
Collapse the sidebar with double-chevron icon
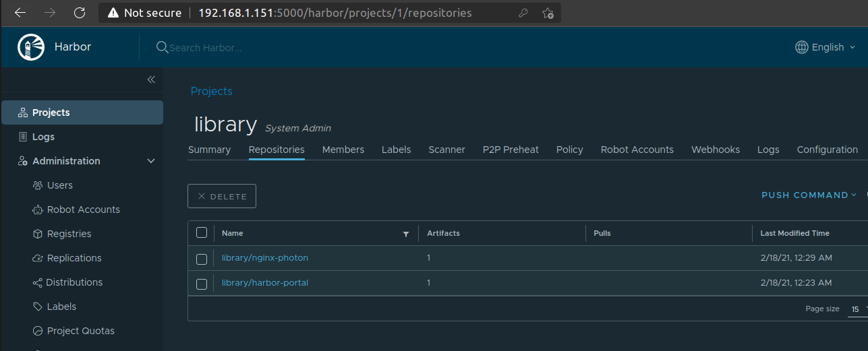click(151, 79)
